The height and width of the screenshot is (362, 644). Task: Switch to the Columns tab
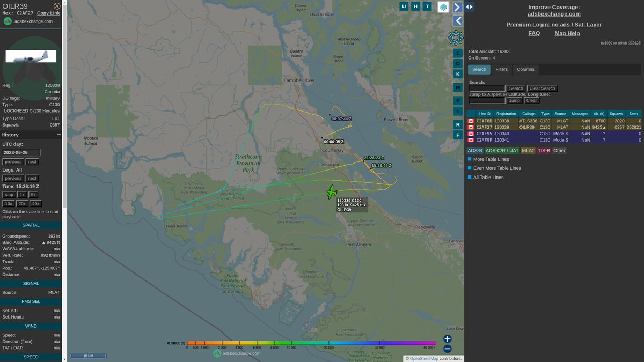click(x=525, y=69)
